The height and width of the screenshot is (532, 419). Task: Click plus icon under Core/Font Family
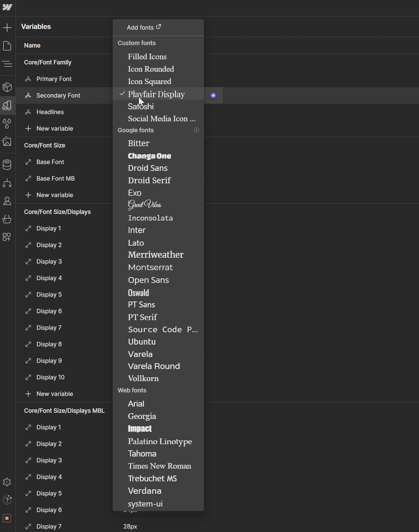pyautogui.click(x=28, y=129)
